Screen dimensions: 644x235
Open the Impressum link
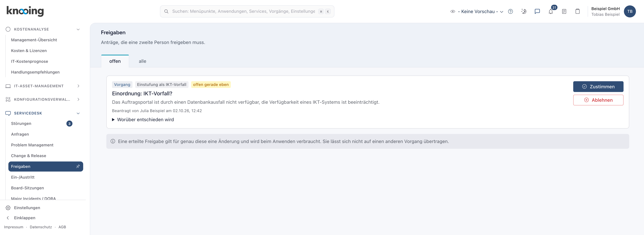pyautogui.click(x=13, y=227)
